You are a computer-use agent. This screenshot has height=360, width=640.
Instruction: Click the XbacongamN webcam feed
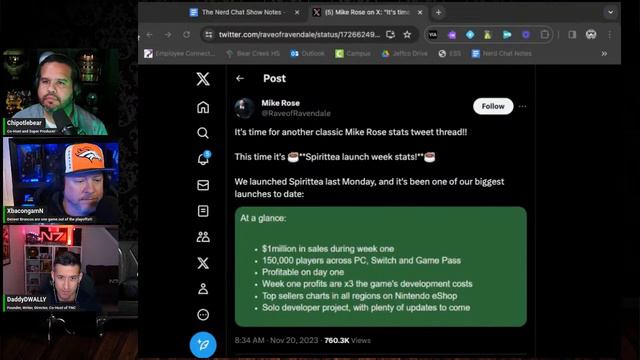tap(61, 180)
